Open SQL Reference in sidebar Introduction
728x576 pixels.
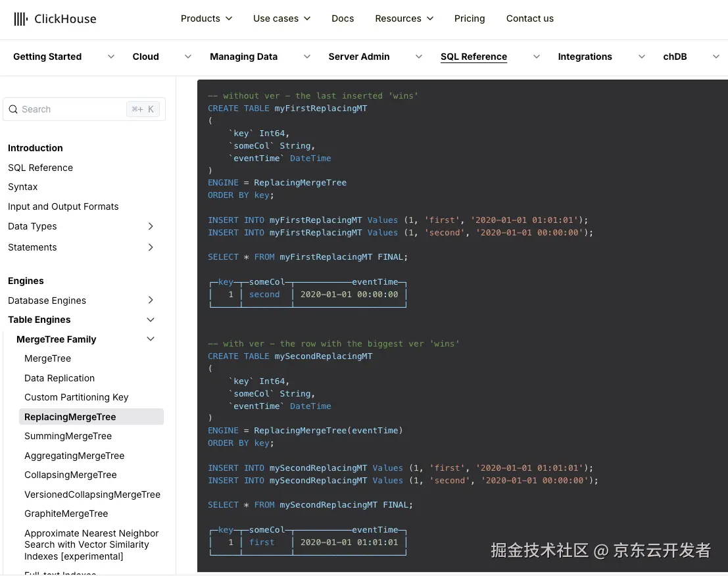tap(40, 168)
